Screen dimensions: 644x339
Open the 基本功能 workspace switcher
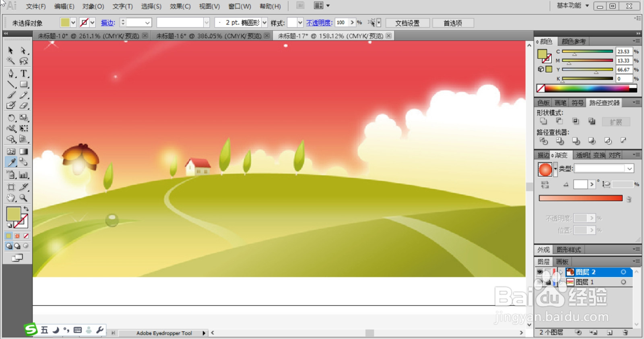click(x=573, y=6)
